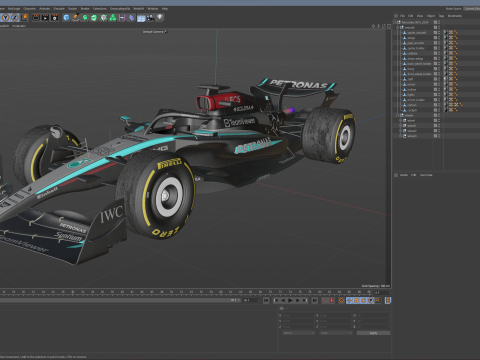Click play forward button

point(290,300)
